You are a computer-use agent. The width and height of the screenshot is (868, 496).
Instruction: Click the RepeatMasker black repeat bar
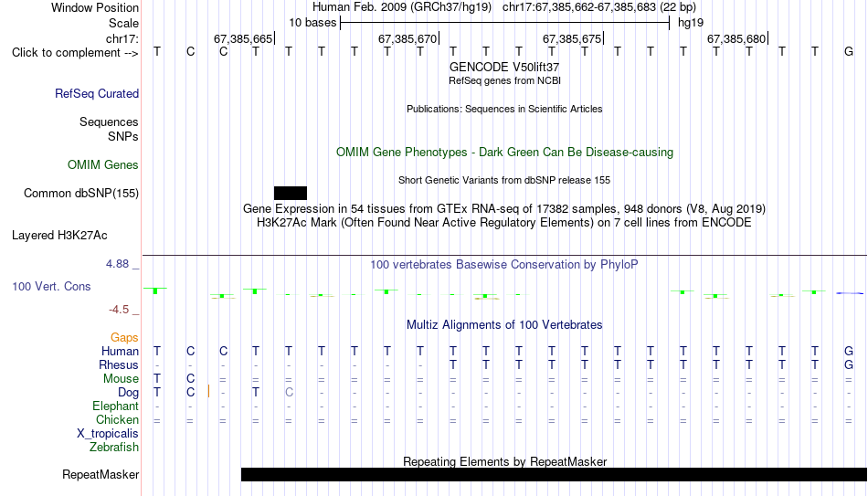[x=554, y=474]
